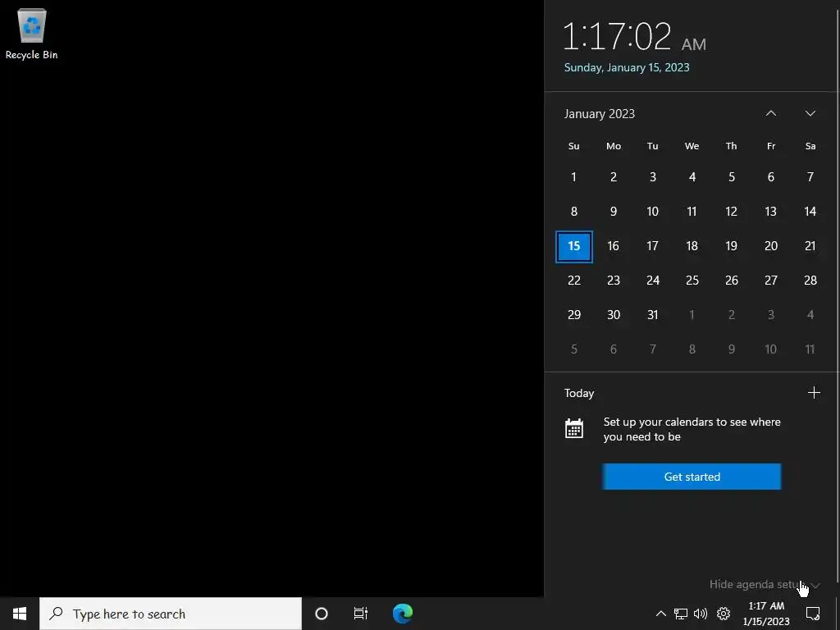Select January 7 in the calendar
Viewport: 840px width, 630px height.
click(810, 177)
